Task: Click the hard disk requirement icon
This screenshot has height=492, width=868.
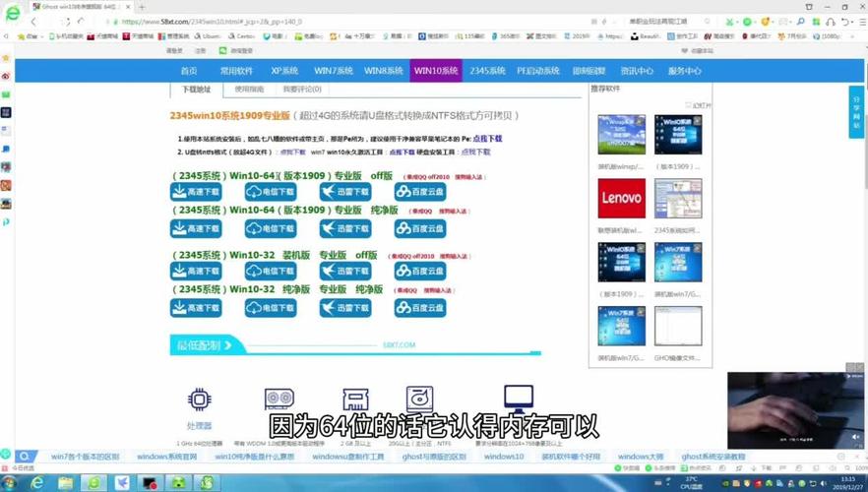Action: pos(419,400)
